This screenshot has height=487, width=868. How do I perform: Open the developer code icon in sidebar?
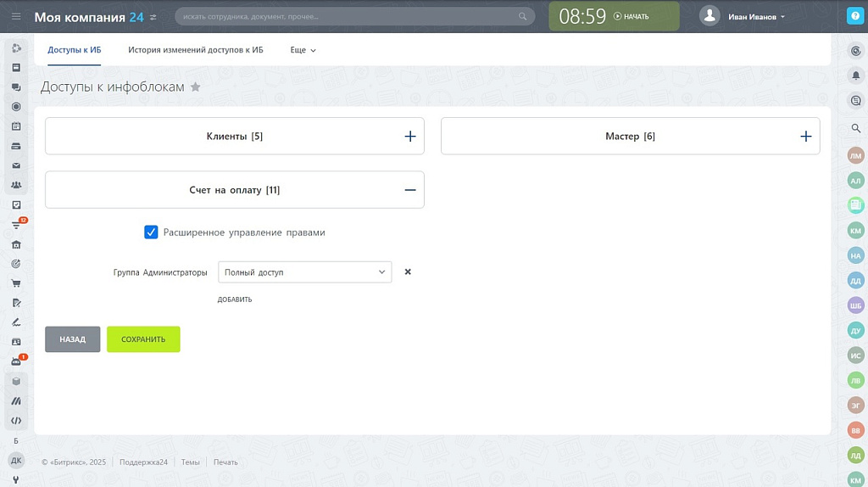click(x=16, y=420)
